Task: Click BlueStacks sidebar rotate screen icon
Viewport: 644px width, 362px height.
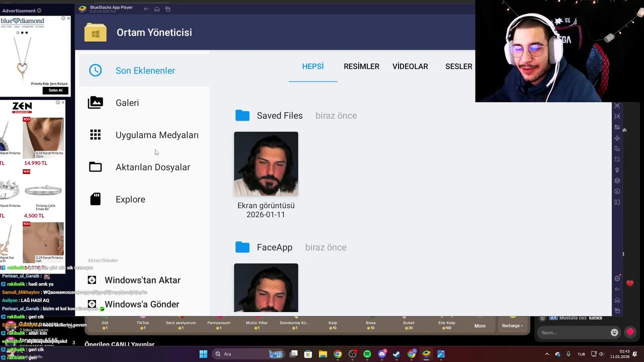Action: point(617,159)
